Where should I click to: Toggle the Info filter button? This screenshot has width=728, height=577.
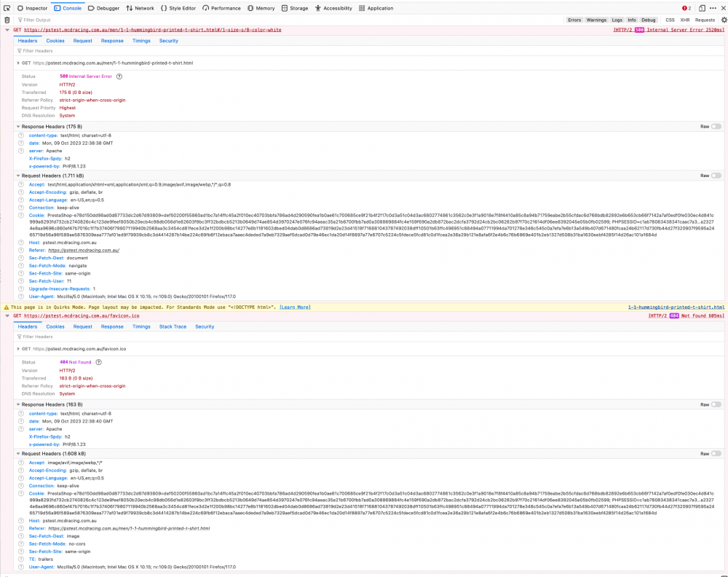632,20
